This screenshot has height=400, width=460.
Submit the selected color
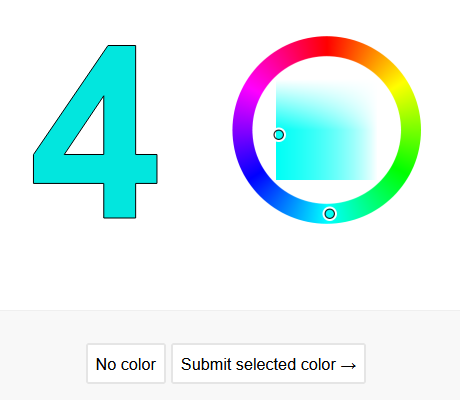coord(269,364)
